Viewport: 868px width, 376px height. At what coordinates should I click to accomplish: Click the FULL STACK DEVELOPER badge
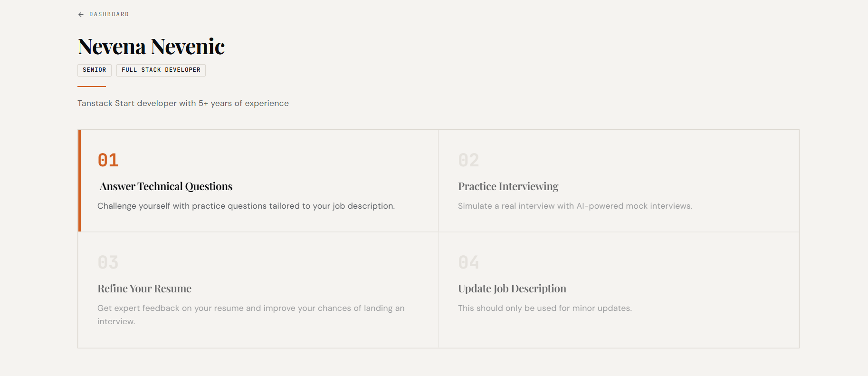pos(161,70)
